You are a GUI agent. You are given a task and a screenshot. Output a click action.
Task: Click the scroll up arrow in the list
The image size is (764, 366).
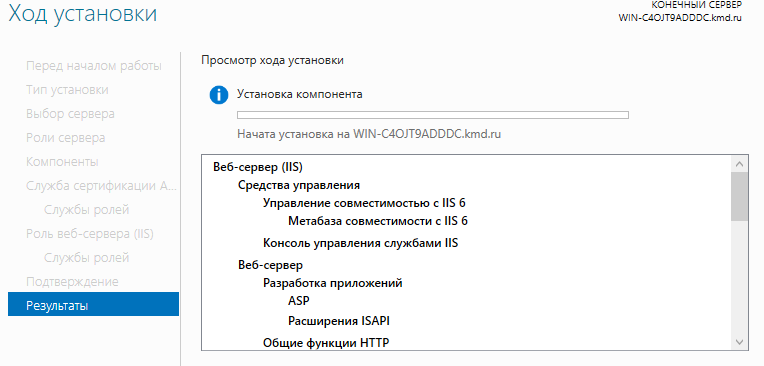(740, 163)
